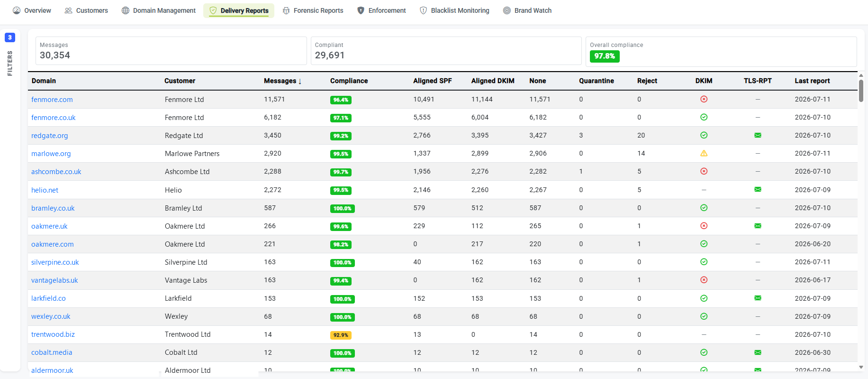This screenshot has width=868, height=379.
Task: Open ashcombe.co.uk domain link
Action: pyautogui.click(x=56, y=172)
